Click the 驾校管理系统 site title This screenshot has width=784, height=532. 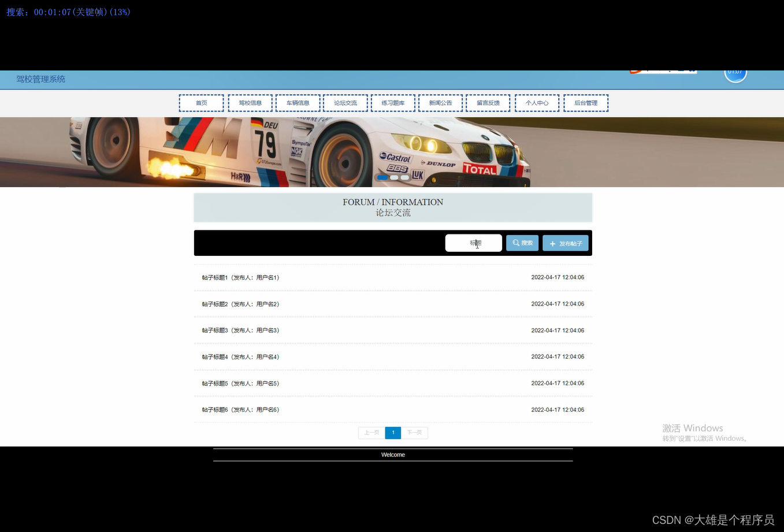pos(41,79)
